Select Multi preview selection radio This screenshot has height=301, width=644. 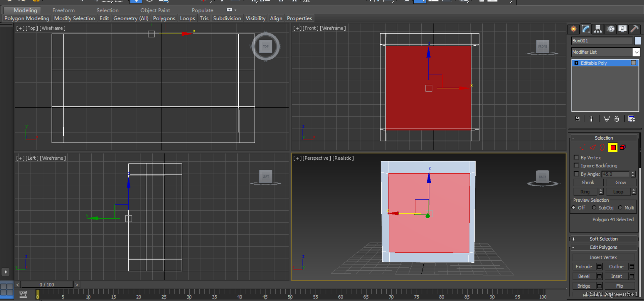[620, 208]
